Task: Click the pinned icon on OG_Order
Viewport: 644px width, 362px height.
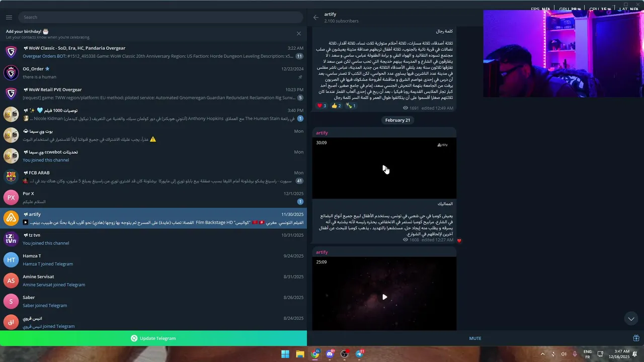Action: point(300,77)
